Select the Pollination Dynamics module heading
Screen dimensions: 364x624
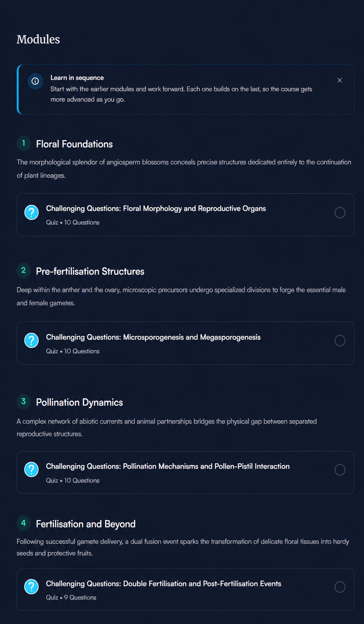pyautogui.click(x=79, y=402)
